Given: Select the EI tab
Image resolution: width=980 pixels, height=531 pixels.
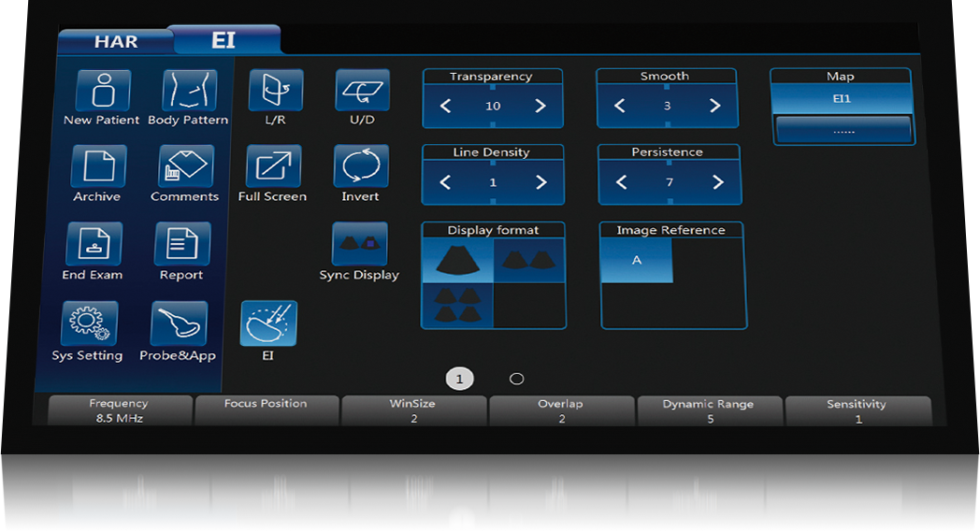Looking at the screenshot, I should (x=224, y=41).
